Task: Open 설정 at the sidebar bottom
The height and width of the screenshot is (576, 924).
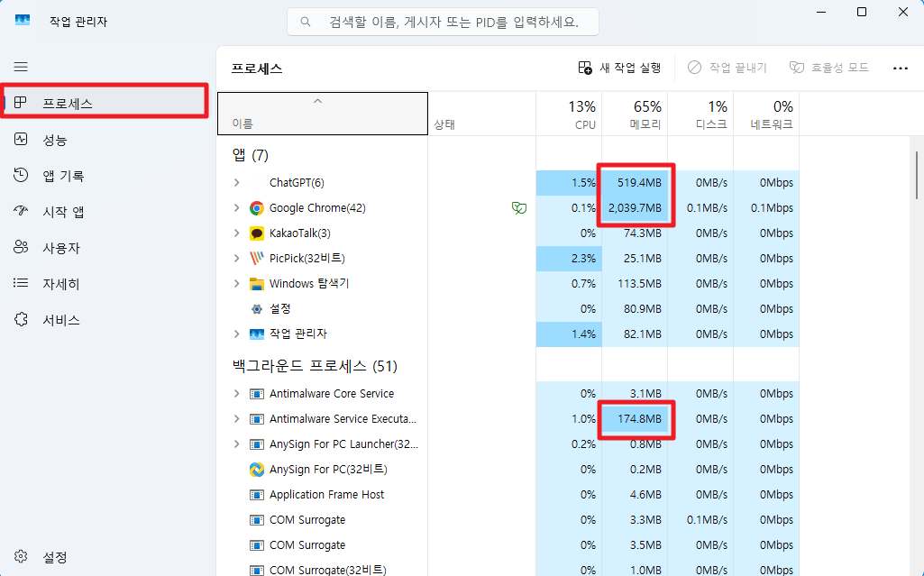Action: (x=54, y=557)
